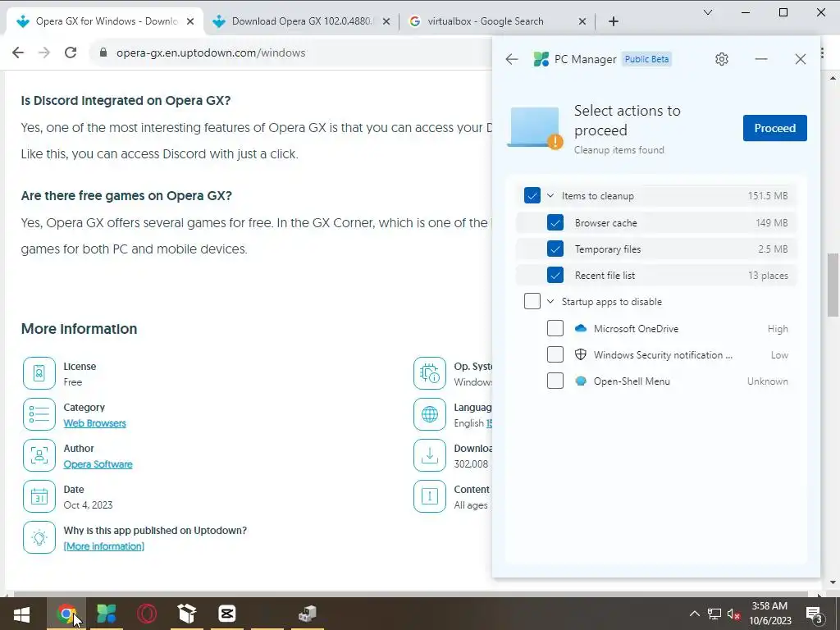Click the Downloads arrow icon
The width and height of the screenshot is (840, 630).
430,455
